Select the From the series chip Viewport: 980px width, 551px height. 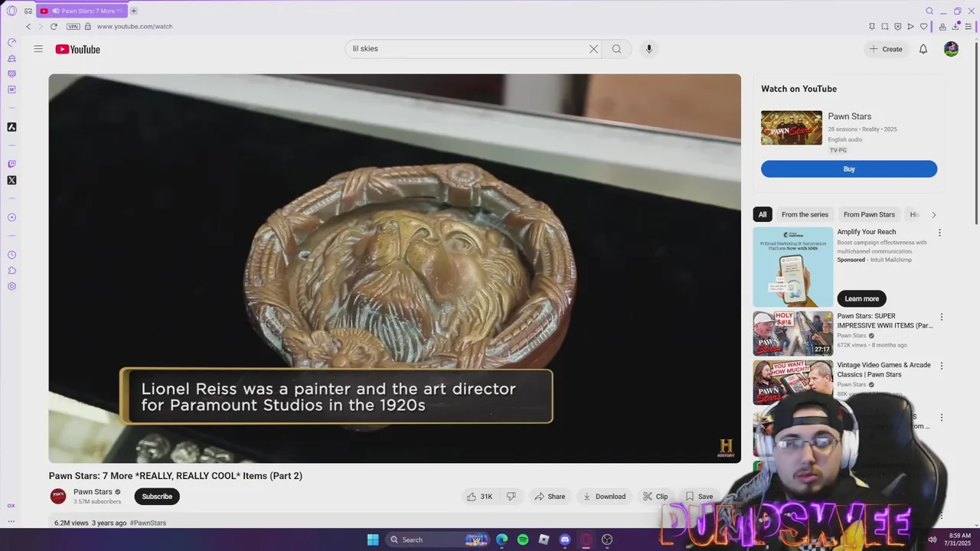pos(805,214)
